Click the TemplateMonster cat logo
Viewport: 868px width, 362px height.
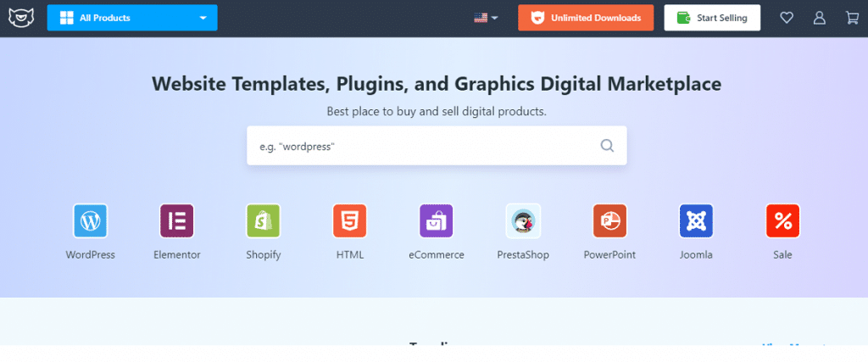[x=21, y=18]
